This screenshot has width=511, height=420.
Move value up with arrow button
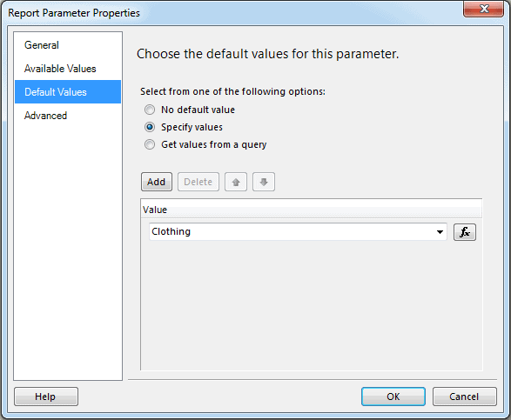tap(236, 182)
